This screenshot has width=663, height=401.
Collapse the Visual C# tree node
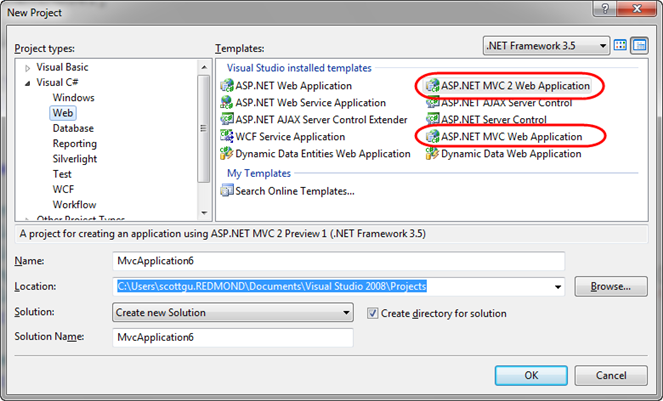[27, 83]
